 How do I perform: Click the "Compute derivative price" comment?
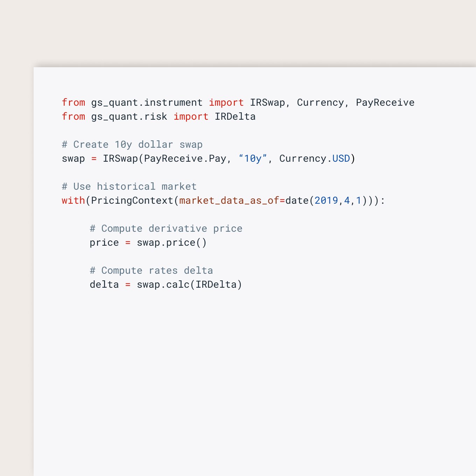click(166, 229)
